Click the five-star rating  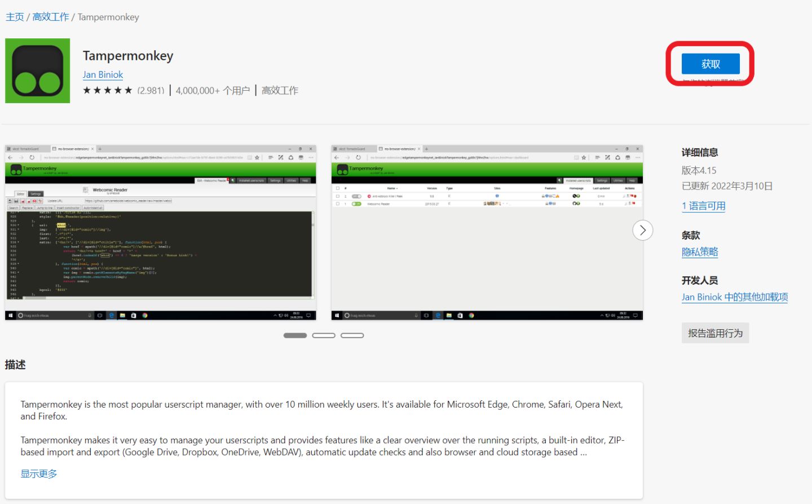(x=108, y=90)
